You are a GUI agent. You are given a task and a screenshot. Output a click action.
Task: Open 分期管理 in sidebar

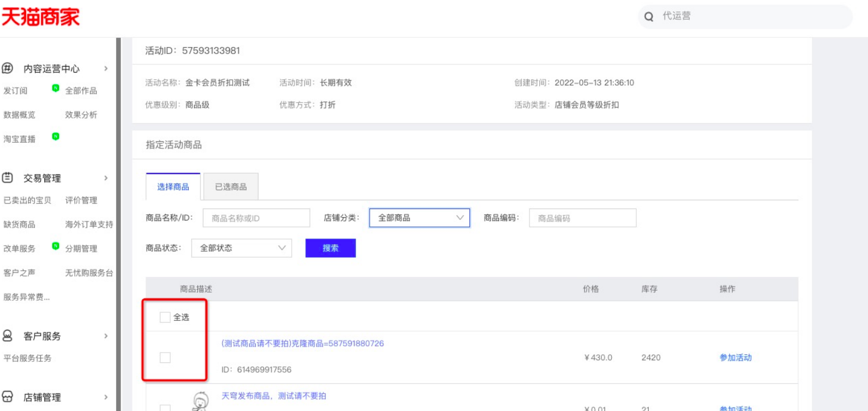pyautogui.click(x=81, y=248)
